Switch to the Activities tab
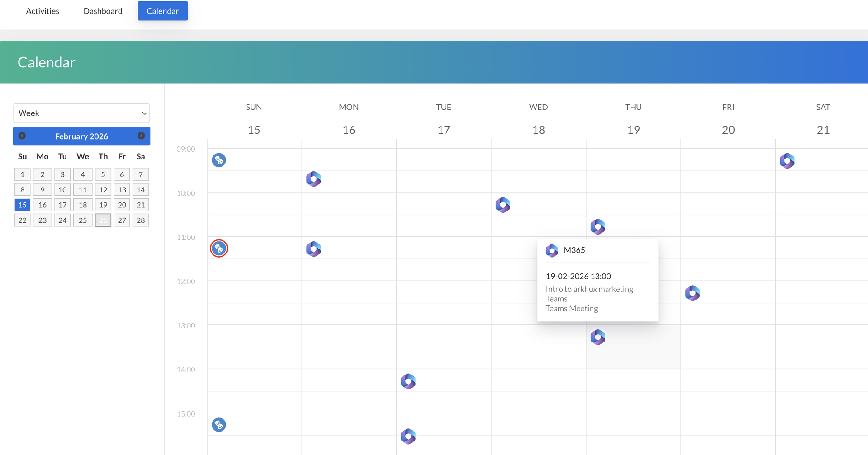Viewport: 868px width, 455px height. point(43,11)
